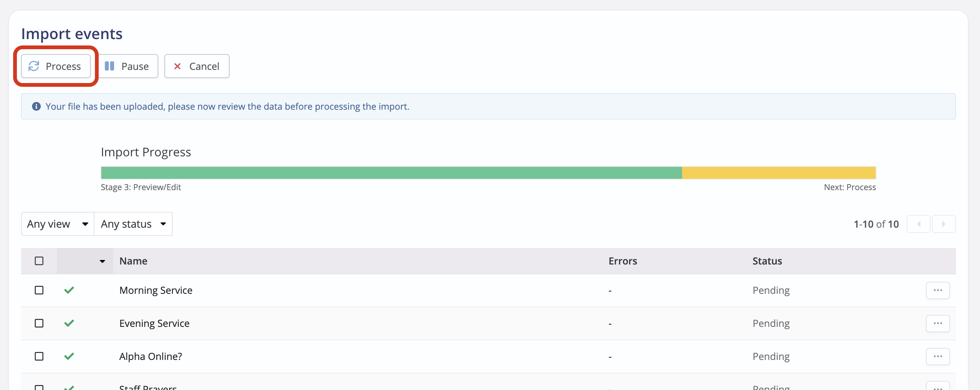Check the select-all checkbox in table header
Viewport: 980px width, 390px height.
click(39, 260)
